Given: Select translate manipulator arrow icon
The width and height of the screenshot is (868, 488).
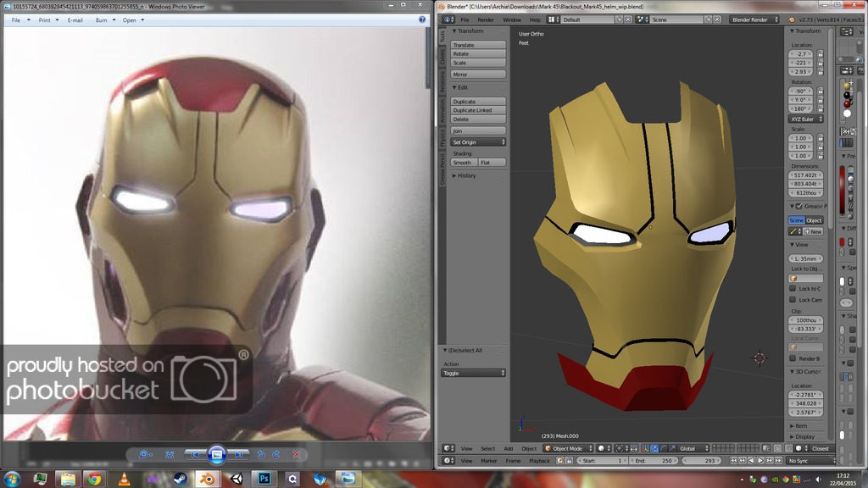Looking at the screenshot, I should point(654,448).
